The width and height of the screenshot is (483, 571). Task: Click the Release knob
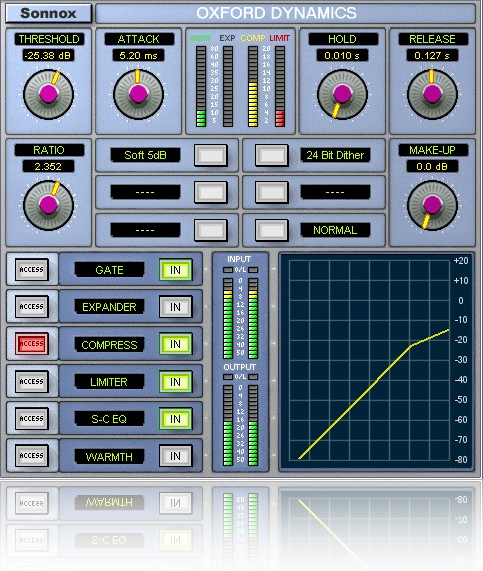[432, 94]
